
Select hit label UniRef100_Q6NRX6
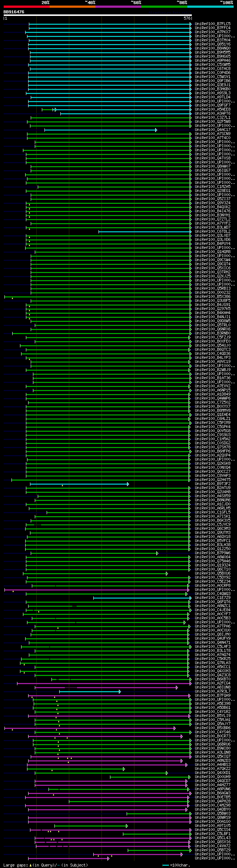point(213,329)
